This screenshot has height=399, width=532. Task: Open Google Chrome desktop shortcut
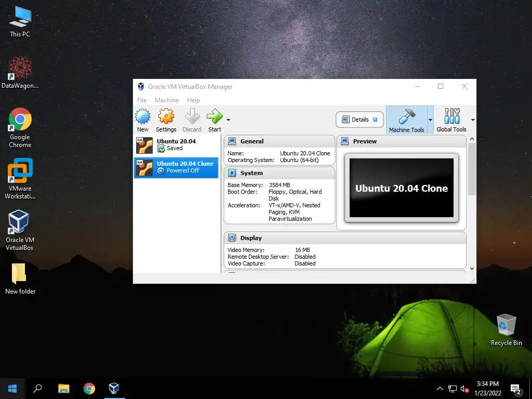[20, 128]
